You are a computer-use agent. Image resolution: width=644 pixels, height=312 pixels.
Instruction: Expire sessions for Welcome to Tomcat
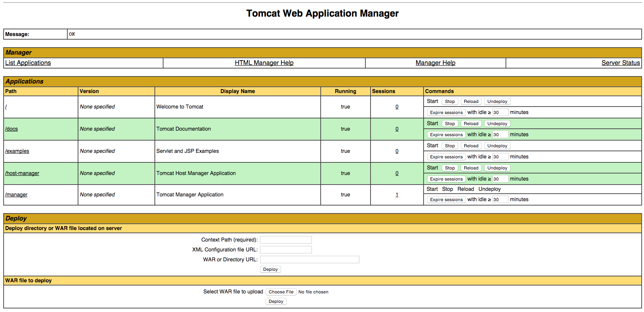point(446,113)
